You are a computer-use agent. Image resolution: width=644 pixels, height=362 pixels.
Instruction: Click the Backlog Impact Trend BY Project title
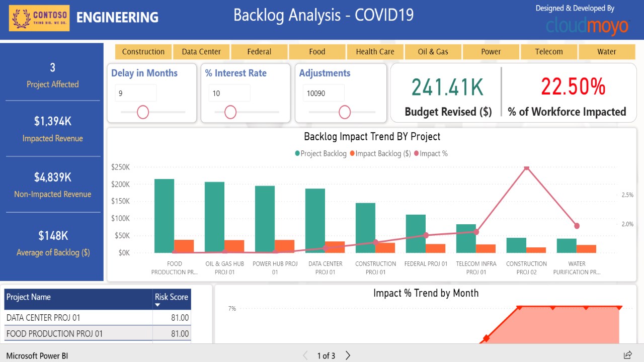[372, 136]
